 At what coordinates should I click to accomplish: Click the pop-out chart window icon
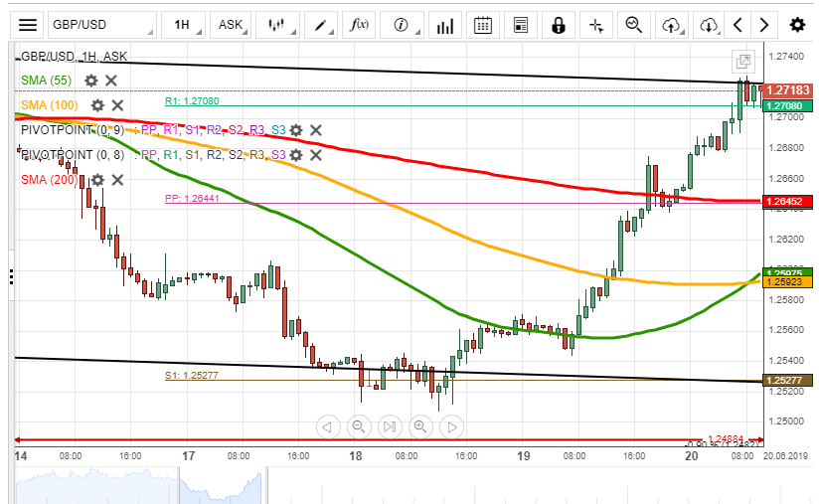[742, 62]
